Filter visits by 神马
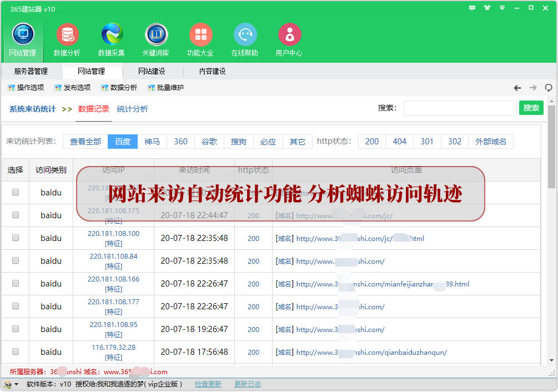 152,142
